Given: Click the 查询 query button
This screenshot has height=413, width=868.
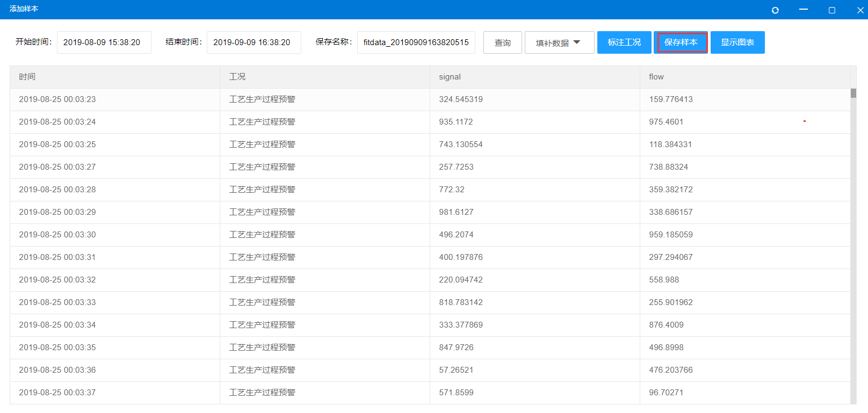Looking at the screenshot, I should tap(502, 42).
